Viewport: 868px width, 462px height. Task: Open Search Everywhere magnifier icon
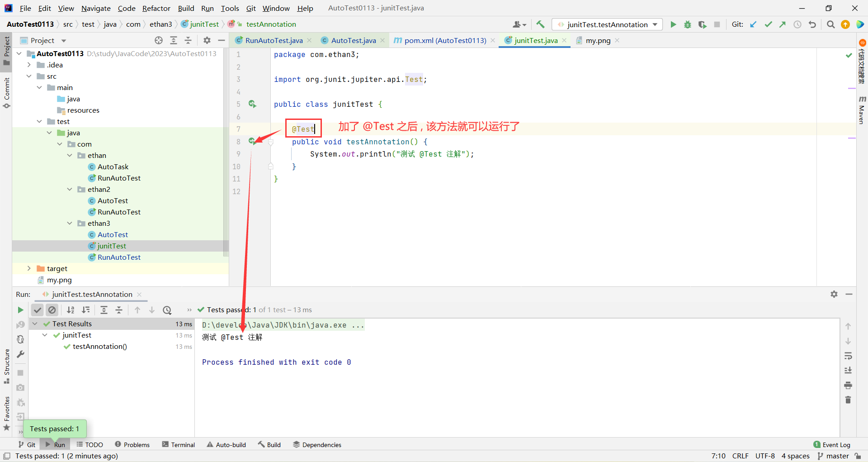830,24
